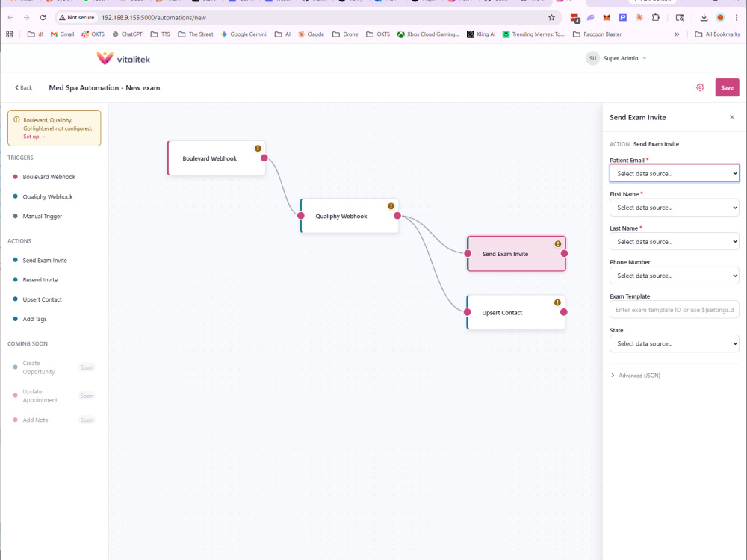Open the ChatGPT bookmark
Image resolution: width=747 pixels, height=560 pixels.
(x=127, y=34)
